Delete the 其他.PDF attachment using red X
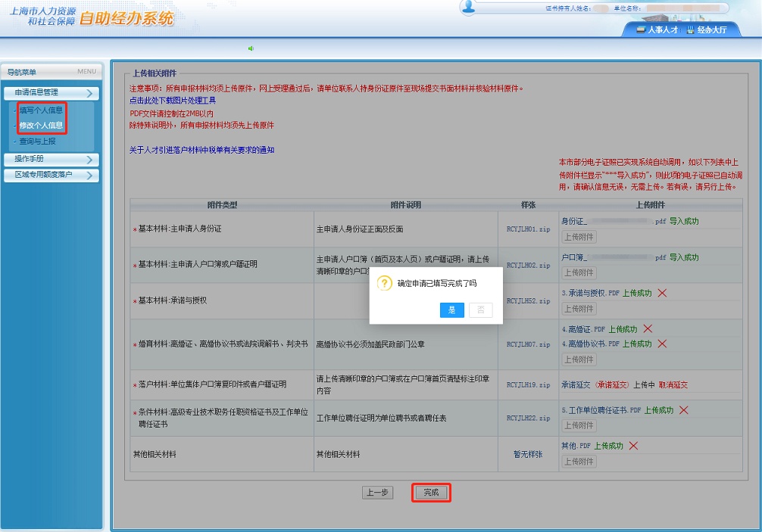The height and width of the screenshot is (532, 762). [x=633, y=446]
